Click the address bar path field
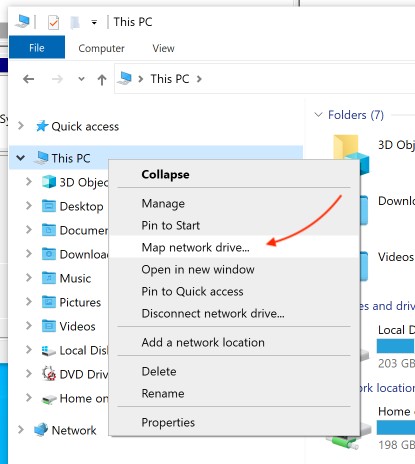This screenshot has height=464, width=415. point(265,79)
